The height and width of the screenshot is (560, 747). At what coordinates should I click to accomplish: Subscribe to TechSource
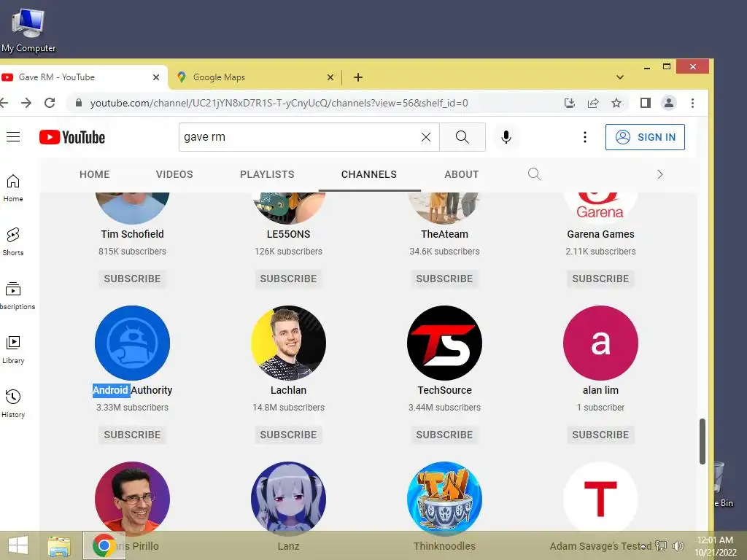[x=444, y=435]
